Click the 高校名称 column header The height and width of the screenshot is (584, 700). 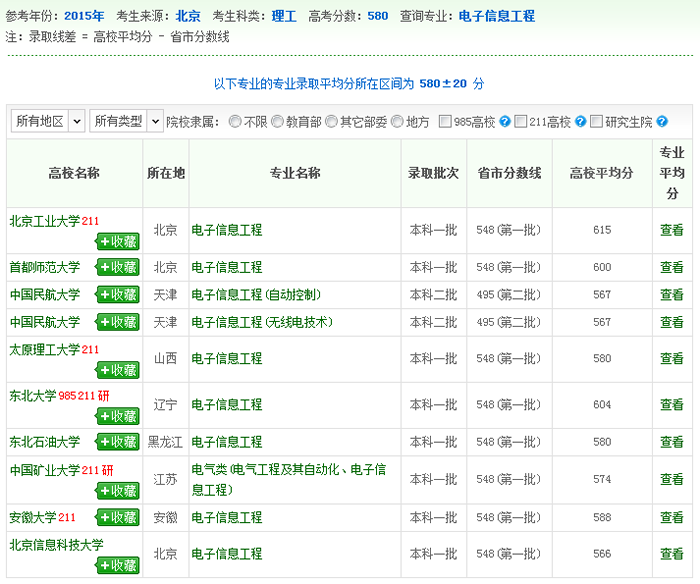pos(74,173)
